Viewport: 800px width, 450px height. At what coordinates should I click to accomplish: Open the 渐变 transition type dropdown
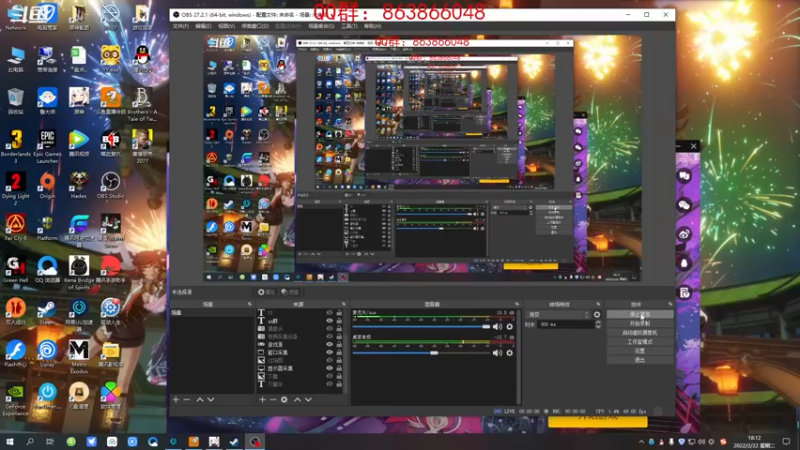(558, 315)
